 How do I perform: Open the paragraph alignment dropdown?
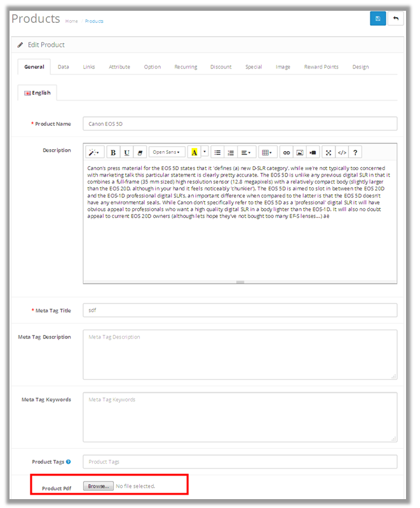tap(247, 152)
